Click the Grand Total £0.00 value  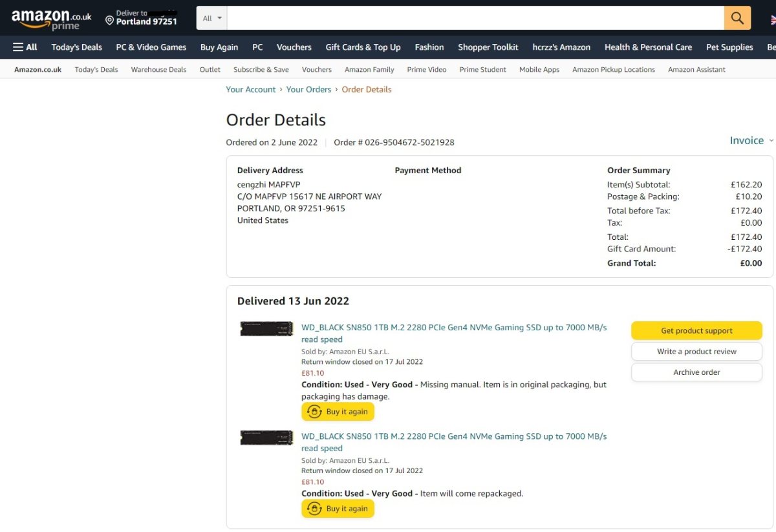(751, 263)
